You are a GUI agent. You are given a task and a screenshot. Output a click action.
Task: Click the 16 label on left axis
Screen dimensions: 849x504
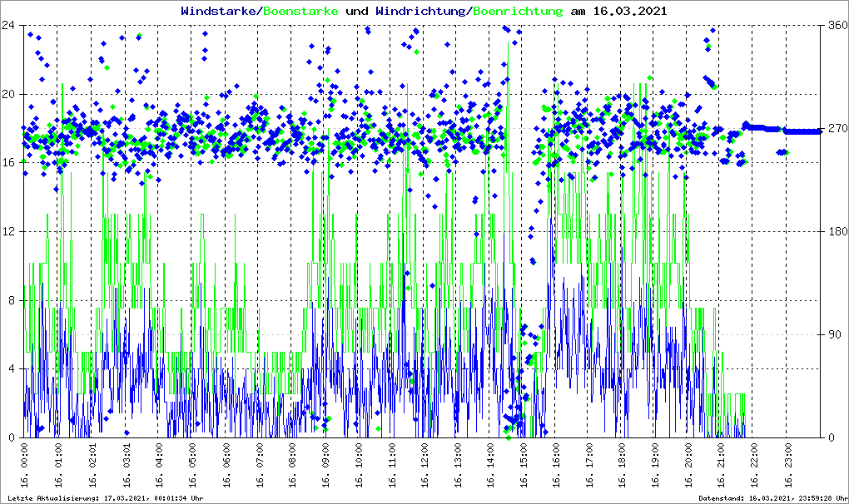click(9, 163)
